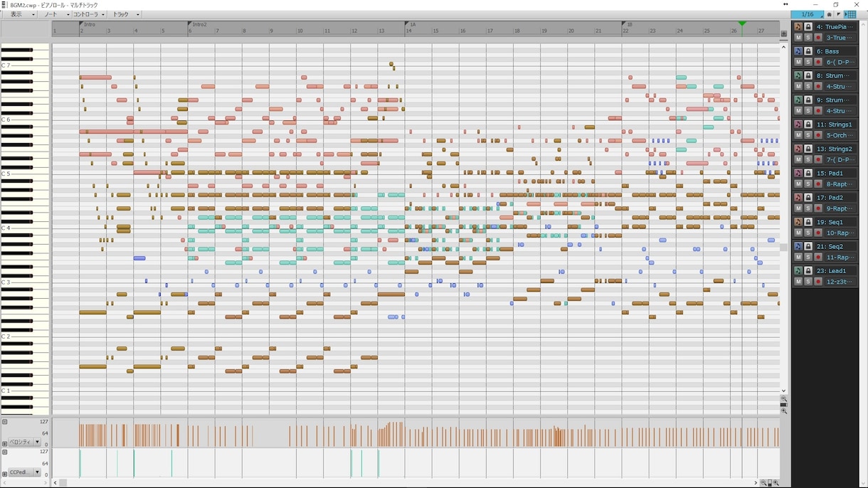This screenshot has height=488, width=868.
Task: Open the コントローラ (Controller) menu
Action: (x=89, y=14)
